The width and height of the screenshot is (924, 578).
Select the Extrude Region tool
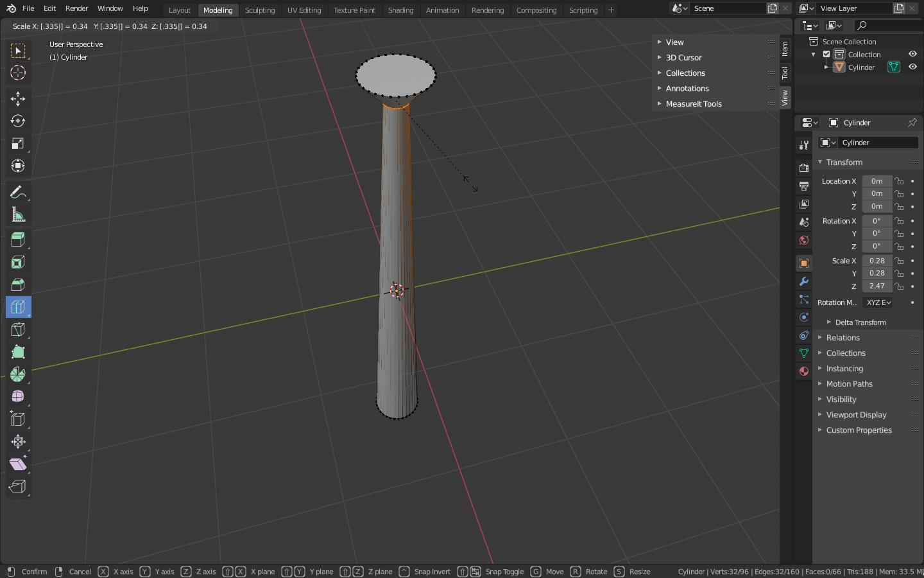pos(18,240)
